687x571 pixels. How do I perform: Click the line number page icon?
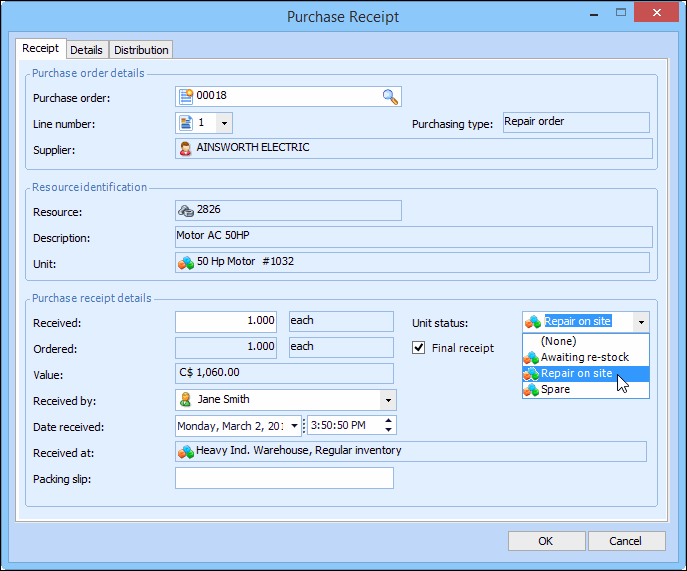click(186, 123)
